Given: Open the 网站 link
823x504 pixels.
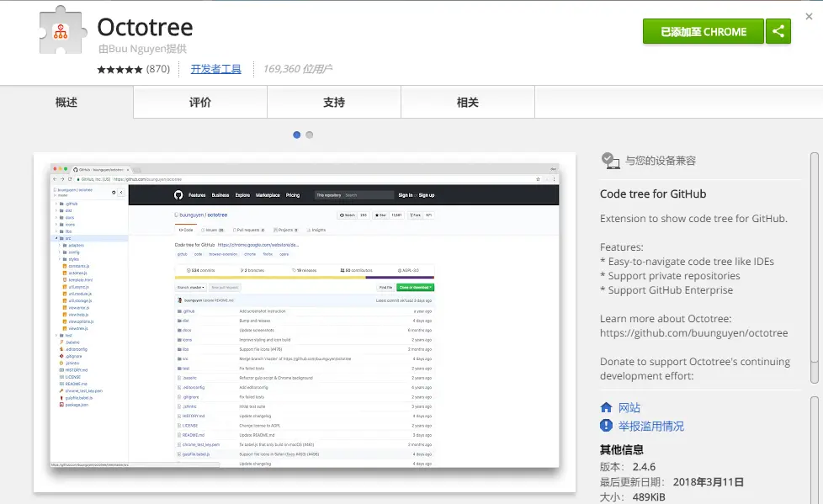Looking at the screenshot, I should [x=629, y=407].
